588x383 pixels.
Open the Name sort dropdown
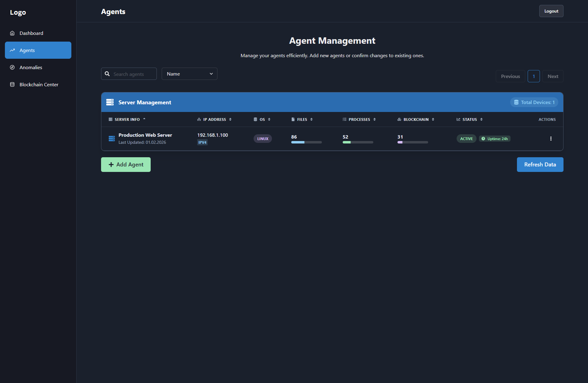pyautogui.click(x=189, y=73)
